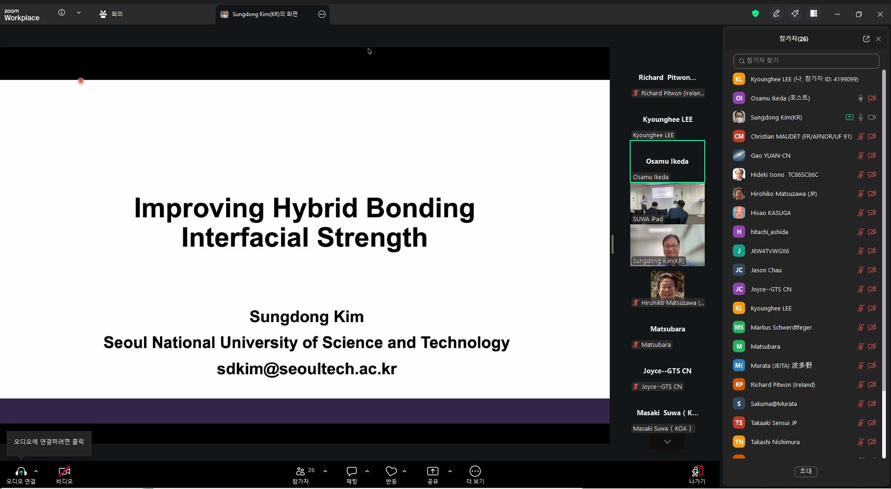This screenshot has width=891, height=489.
Task: Click the sdkim@seoultech.ac.kr email on slide
Action: 306,369
